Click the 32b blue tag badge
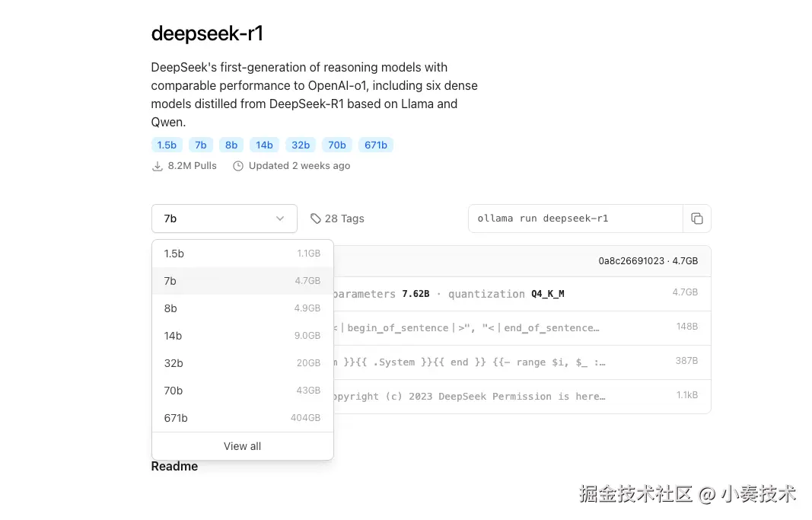The width and height of the screenshot is (812, 520). pos(301,145)
